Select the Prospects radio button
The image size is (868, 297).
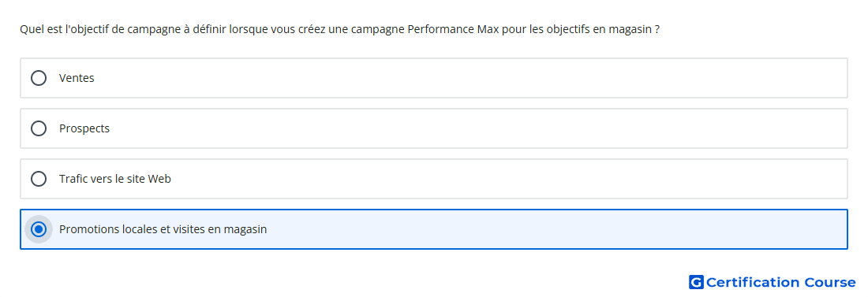pos(39,128)
